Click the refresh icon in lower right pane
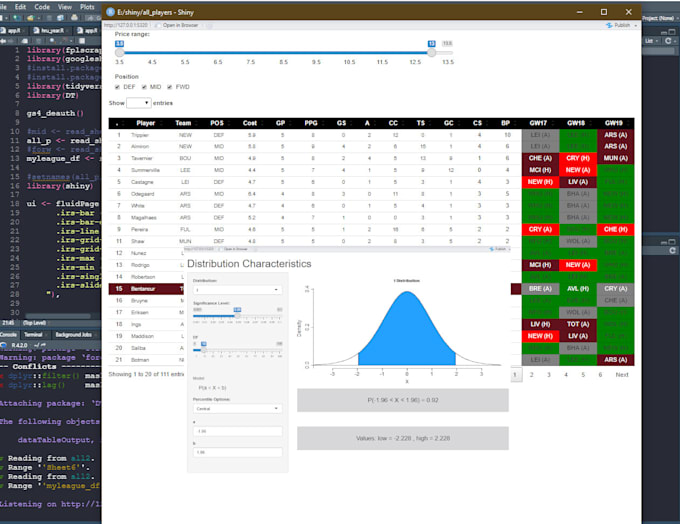The height and width of the screenshot is (524, 680). point(672,251)
